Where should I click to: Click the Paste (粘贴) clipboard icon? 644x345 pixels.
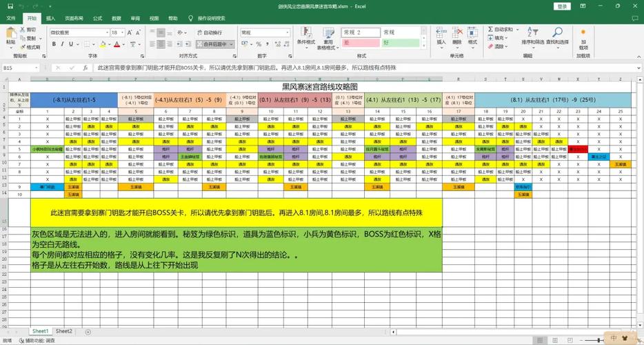click(10, 34)
